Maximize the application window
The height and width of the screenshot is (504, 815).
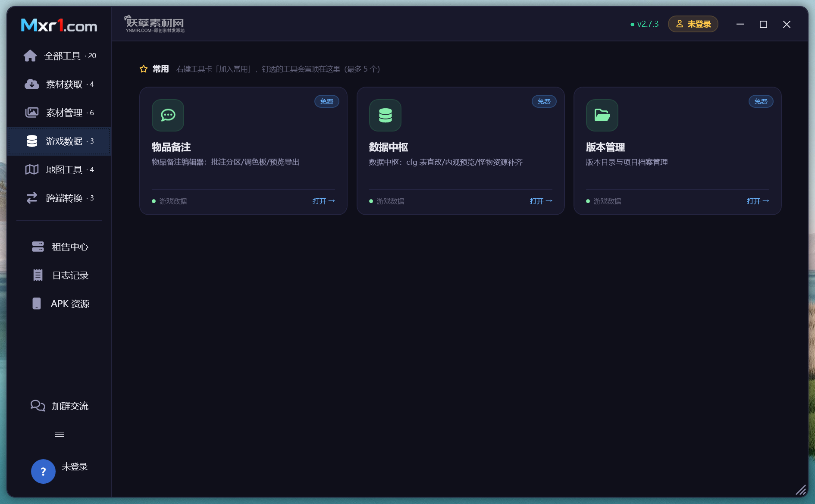click(x=763, y=24)
